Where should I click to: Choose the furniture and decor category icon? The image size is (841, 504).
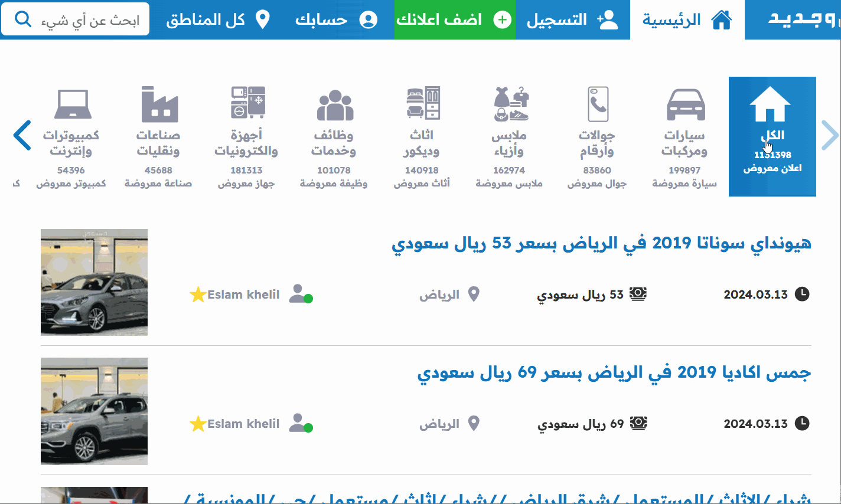point(422,104)
